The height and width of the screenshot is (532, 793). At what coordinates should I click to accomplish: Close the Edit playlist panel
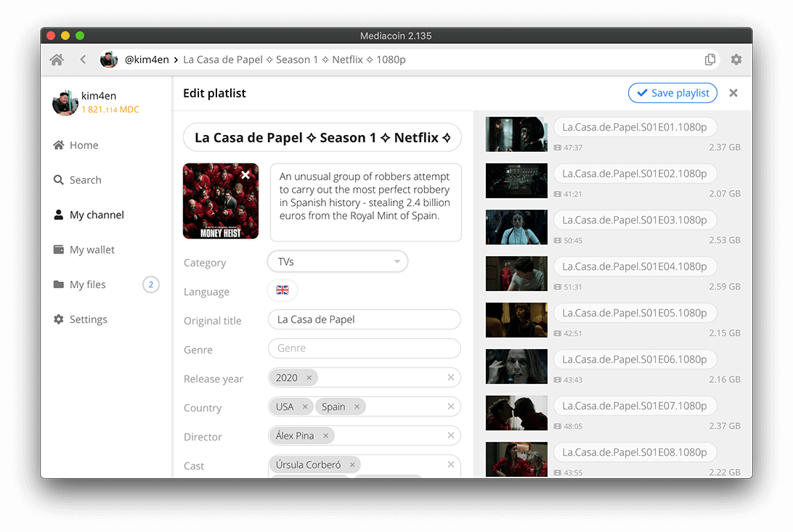click(733, 93)
